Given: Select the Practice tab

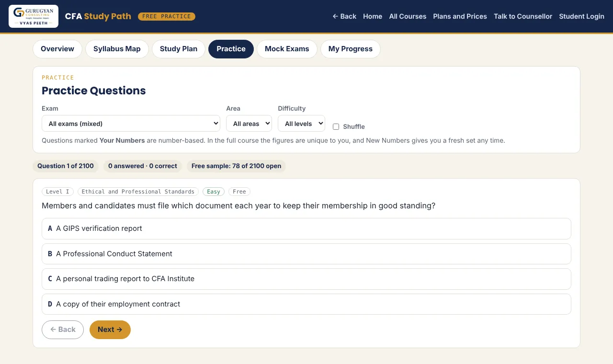Looking at the screenshot, I should point(231,49).
